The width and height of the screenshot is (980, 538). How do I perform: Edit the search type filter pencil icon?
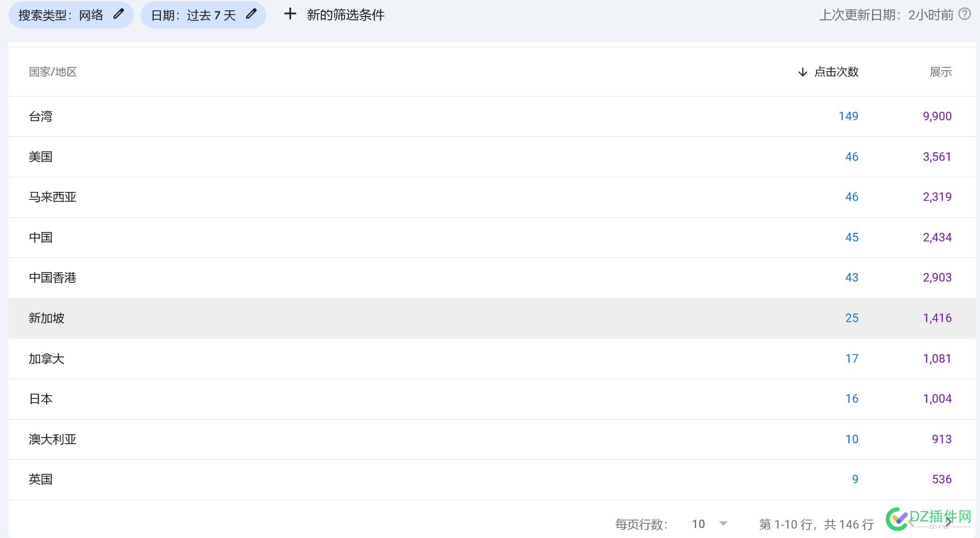[x=119, y=14]
